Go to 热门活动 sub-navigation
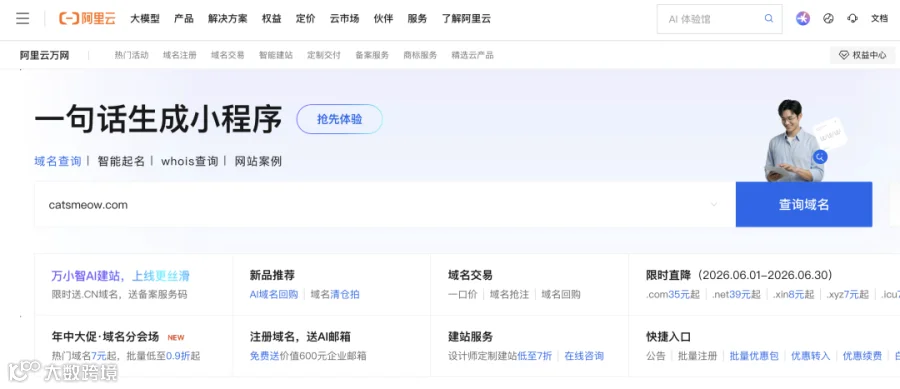The image size is (900, 389). click(131, 56)
